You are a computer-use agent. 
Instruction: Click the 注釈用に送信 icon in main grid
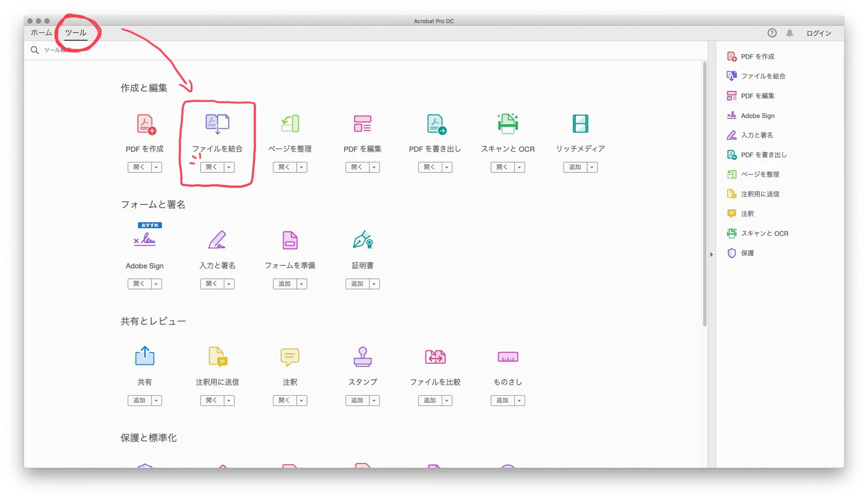218,357
